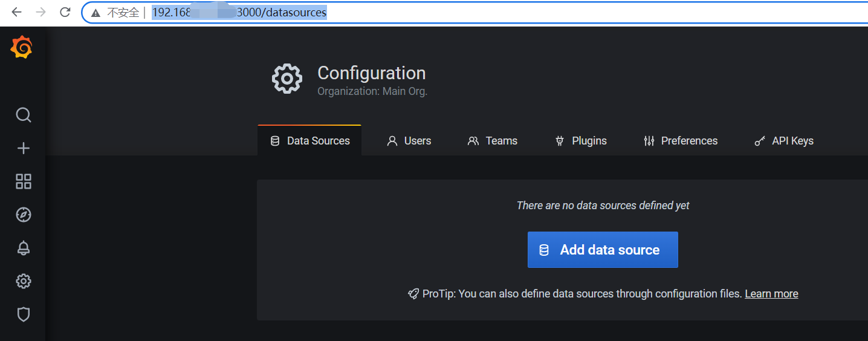Open the search magnifier in sidebar
The image size is (868, 341).
(23, 115)
